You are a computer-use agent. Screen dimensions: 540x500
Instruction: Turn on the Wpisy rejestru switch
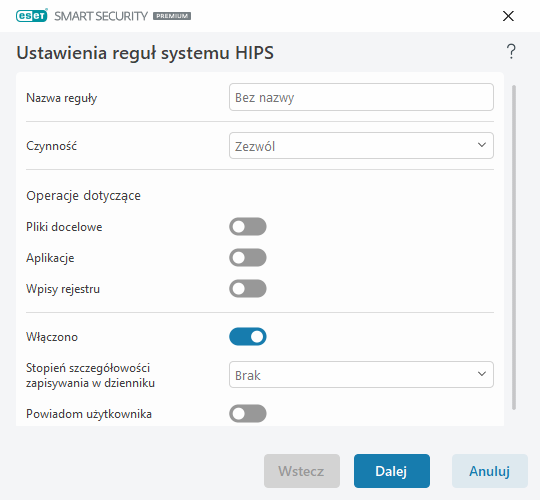point(248,289)
